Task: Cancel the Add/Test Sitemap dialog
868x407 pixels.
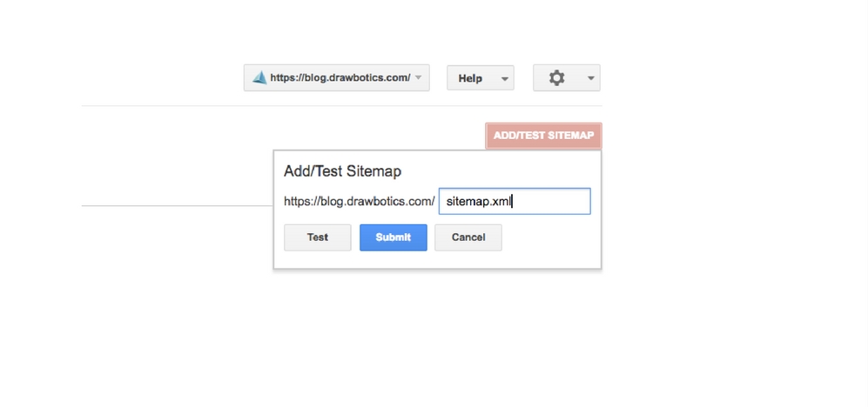Action: pyautogui.click(x=468, y=237)
